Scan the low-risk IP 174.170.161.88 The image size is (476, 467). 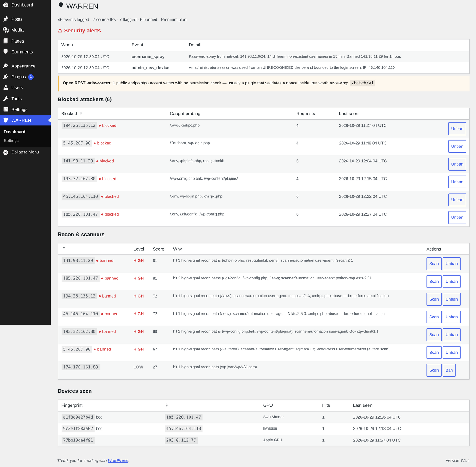(x=434, y=370)
